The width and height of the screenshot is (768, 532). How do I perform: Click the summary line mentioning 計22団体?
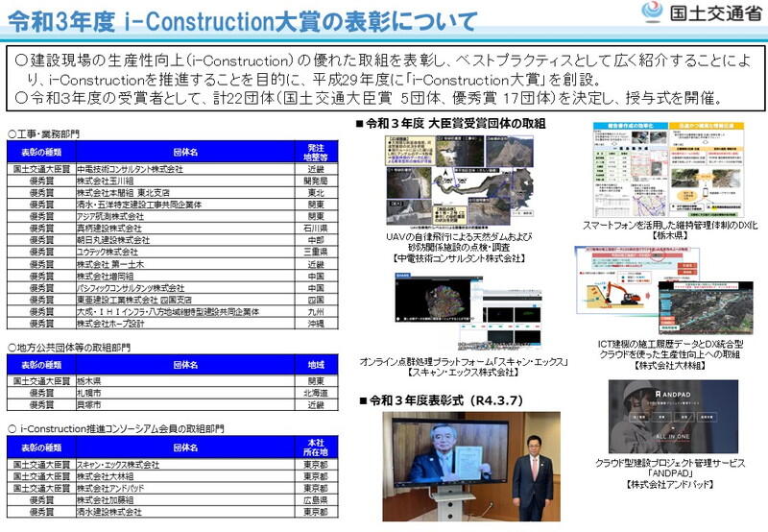point(369,98)
